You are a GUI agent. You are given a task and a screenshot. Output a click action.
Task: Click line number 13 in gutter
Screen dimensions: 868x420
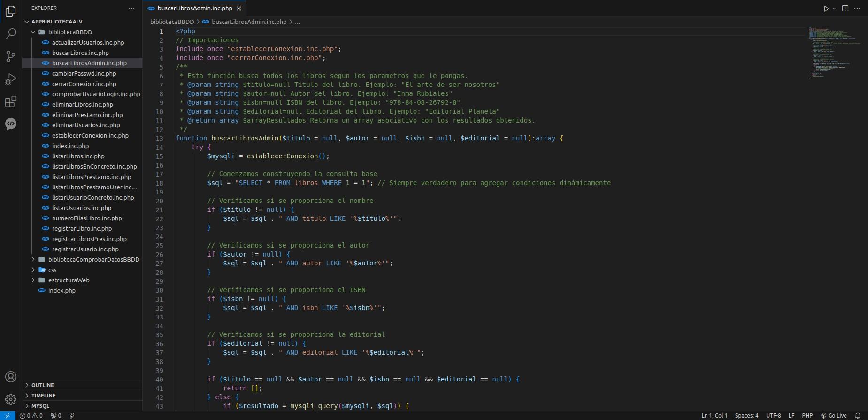(160, 138)
